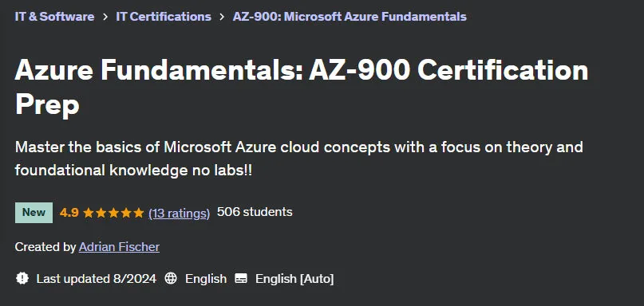
Task: Open the IT & Software breadcrumb
Action: (x=54, y=17)
